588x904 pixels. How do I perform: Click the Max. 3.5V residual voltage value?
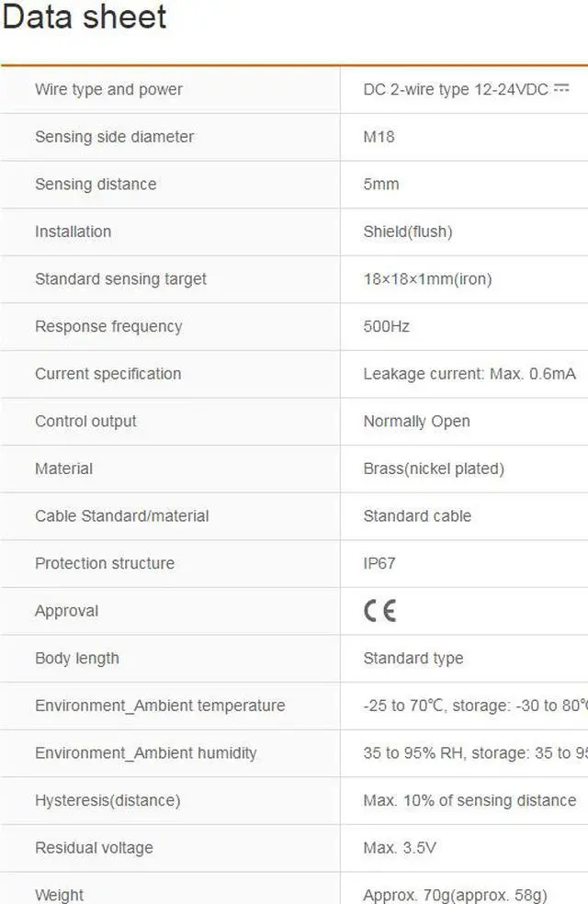[x=400, y=848]
